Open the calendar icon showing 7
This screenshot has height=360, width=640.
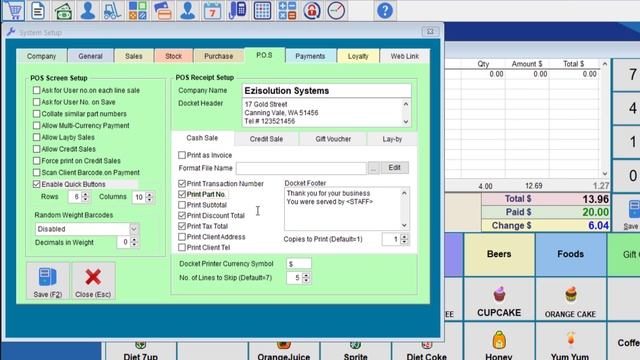(212, 11)
